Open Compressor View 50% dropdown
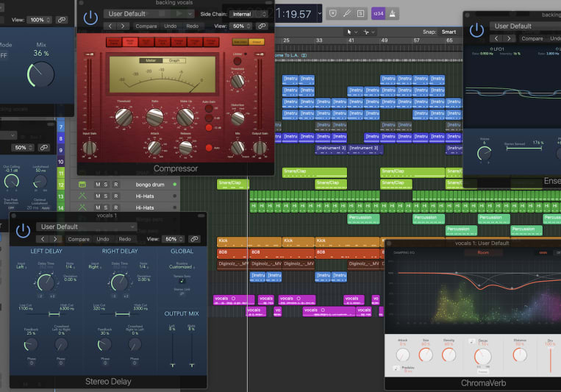561x392 pixels. click(241, 26)
